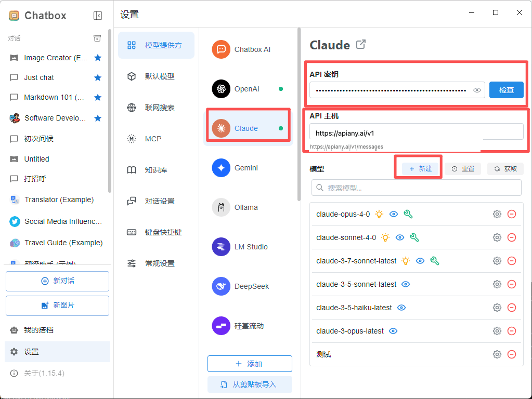Select the OpenAI provider

(250, 89)
